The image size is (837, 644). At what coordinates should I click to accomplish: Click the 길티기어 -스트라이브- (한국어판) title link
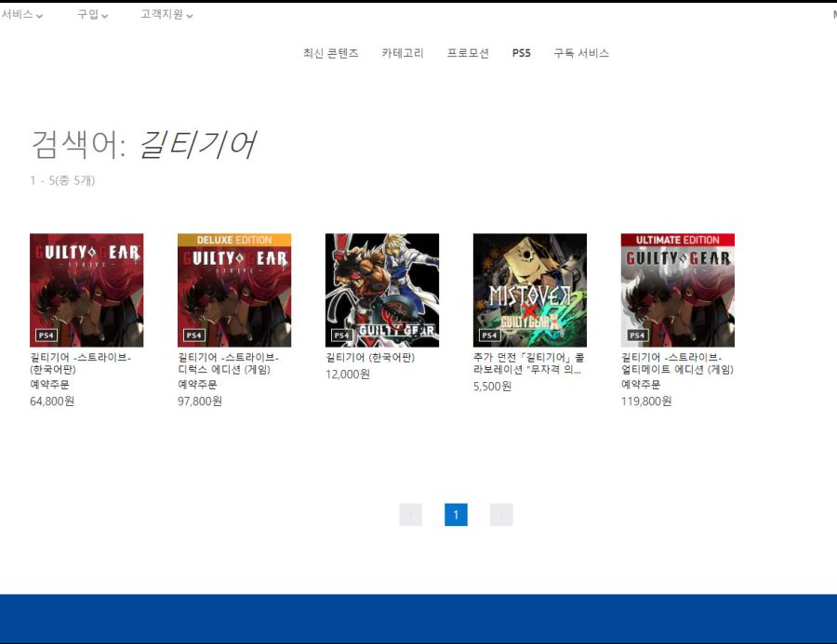[80, 363]
